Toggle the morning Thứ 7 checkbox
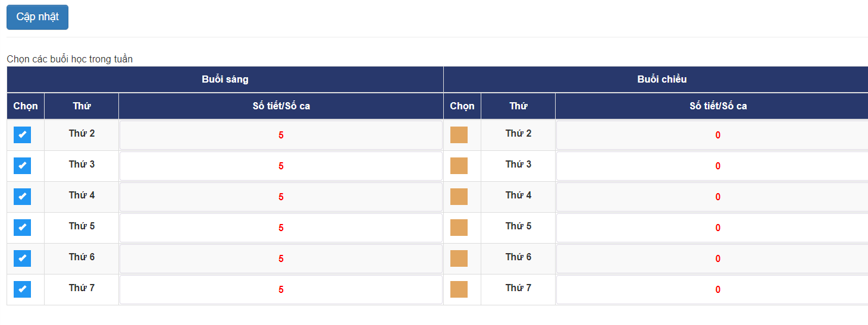The height and width of the screenshot is (325, 868). click(x=23, y=289)
